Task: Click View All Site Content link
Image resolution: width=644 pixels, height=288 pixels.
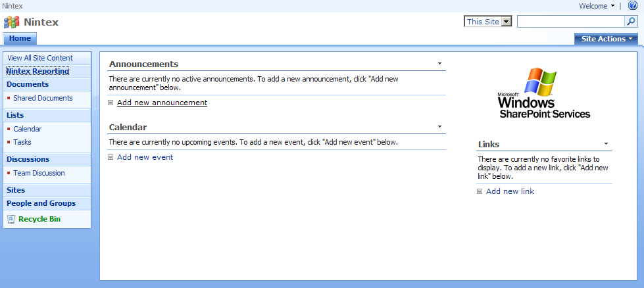Action: click(40, 58)
